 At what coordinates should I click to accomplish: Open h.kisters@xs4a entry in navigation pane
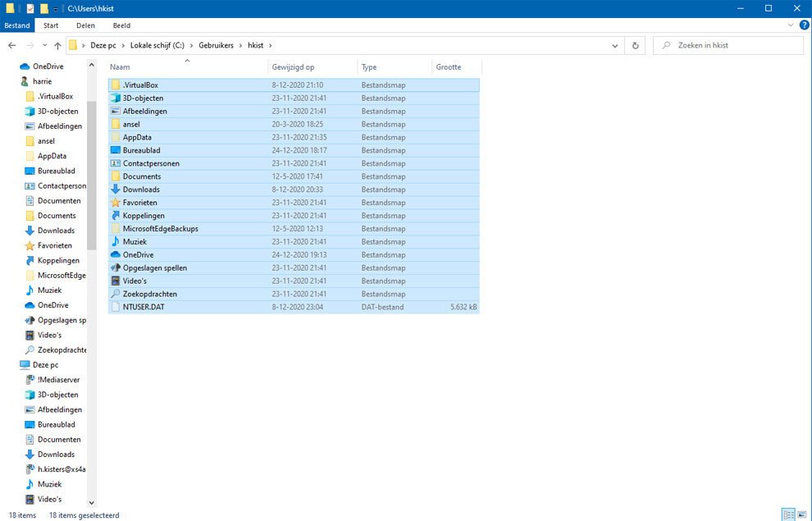coord(62,469)
